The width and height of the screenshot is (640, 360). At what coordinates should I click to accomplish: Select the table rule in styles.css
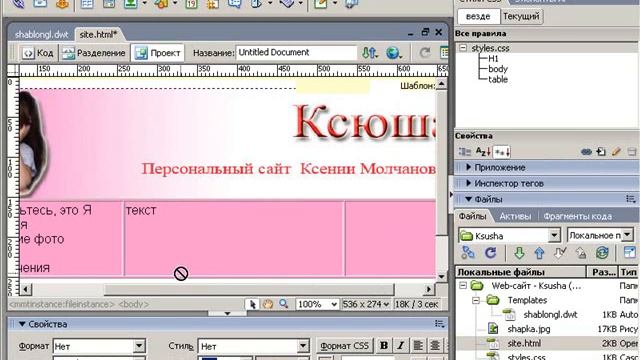pyautogui.click(x=498, y=79)
